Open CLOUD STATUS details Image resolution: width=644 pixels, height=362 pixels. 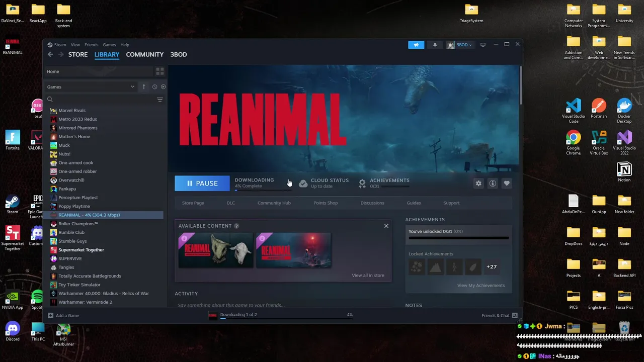324,183
